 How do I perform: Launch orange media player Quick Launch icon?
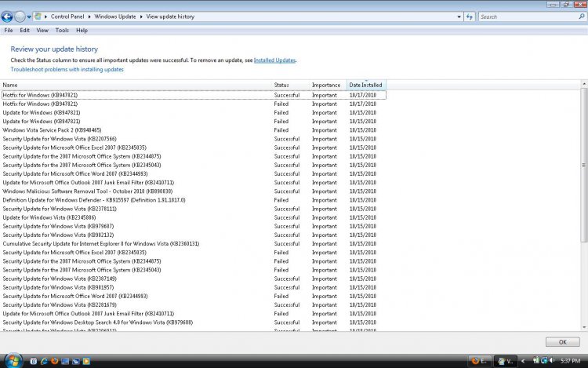point(86,361)
